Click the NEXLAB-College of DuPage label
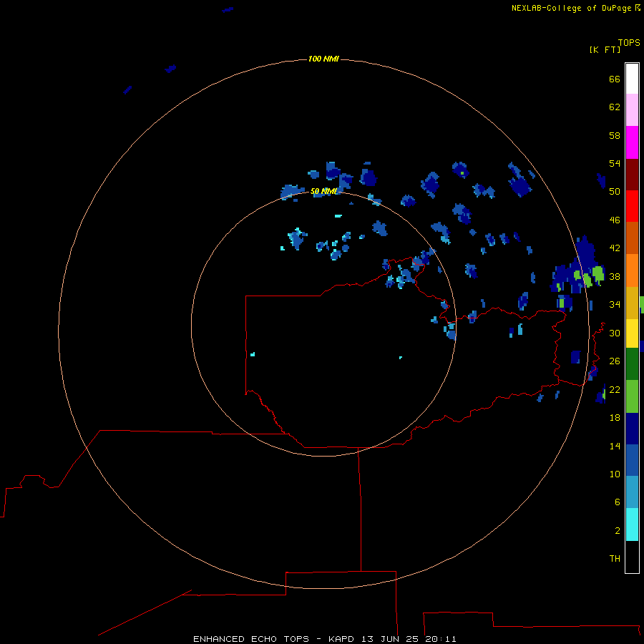Image resolution: width=644 pixels, height=644 pixels. tap(571, 8)
